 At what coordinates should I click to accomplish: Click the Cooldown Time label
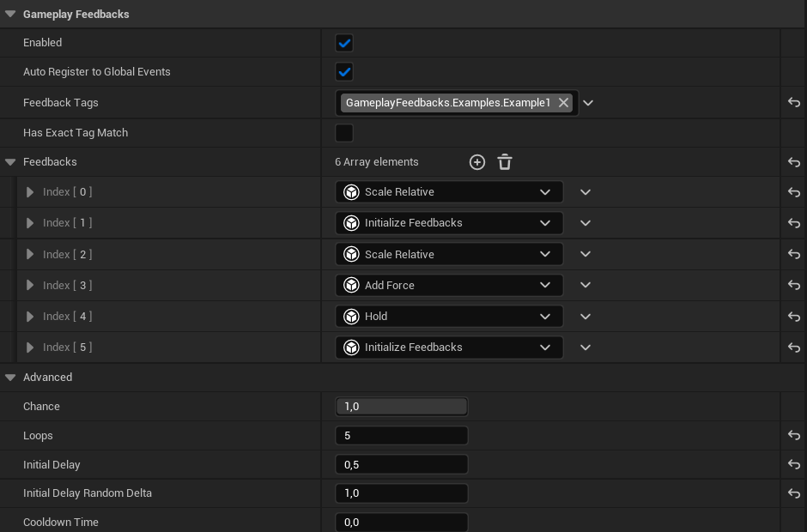[61, 523]
